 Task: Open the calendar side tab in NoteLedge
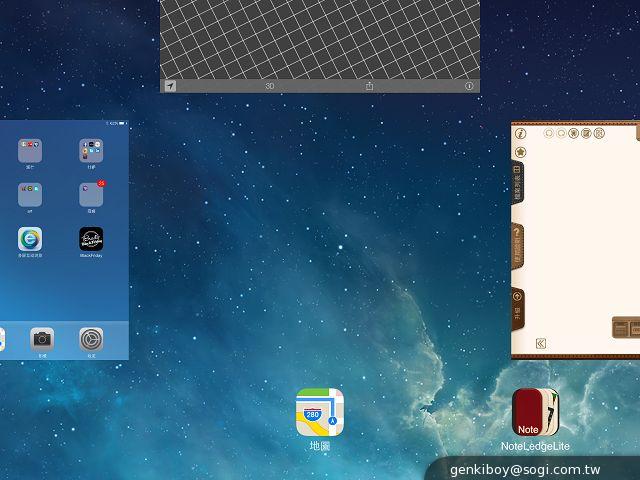[518, 182]
